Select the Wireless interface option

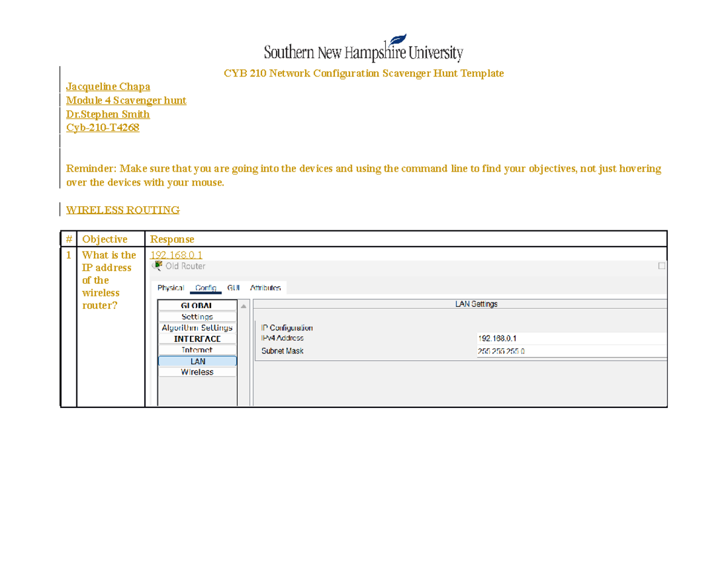pos(197,372)
